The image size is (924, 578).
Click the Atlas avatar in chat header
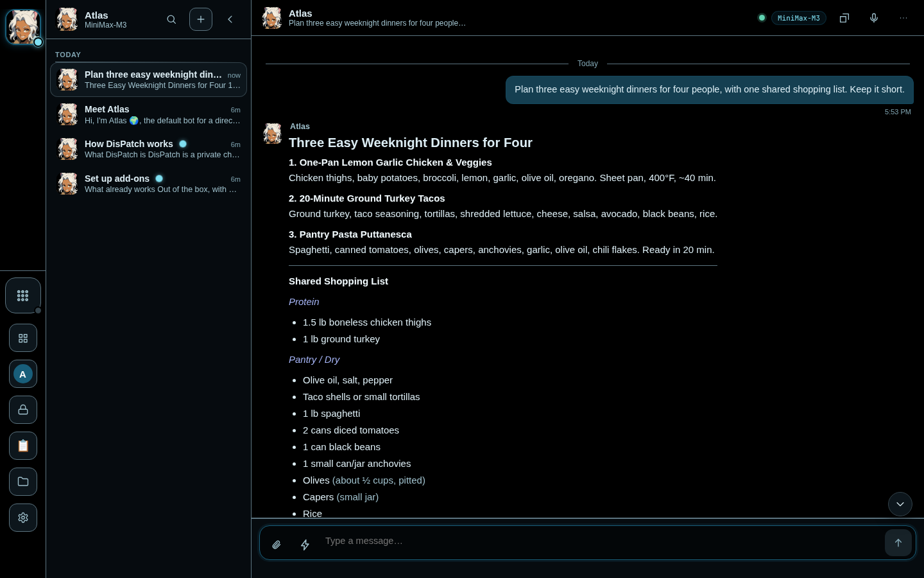[272, 18]
